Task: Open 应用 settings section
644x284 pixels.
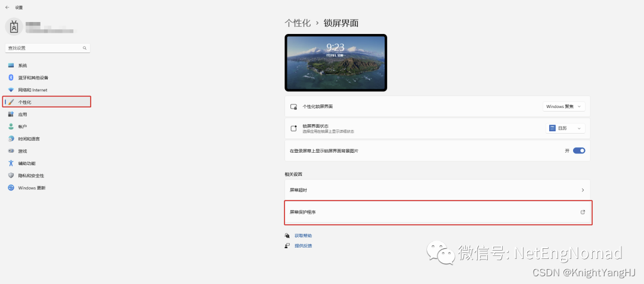Action: 47,115
